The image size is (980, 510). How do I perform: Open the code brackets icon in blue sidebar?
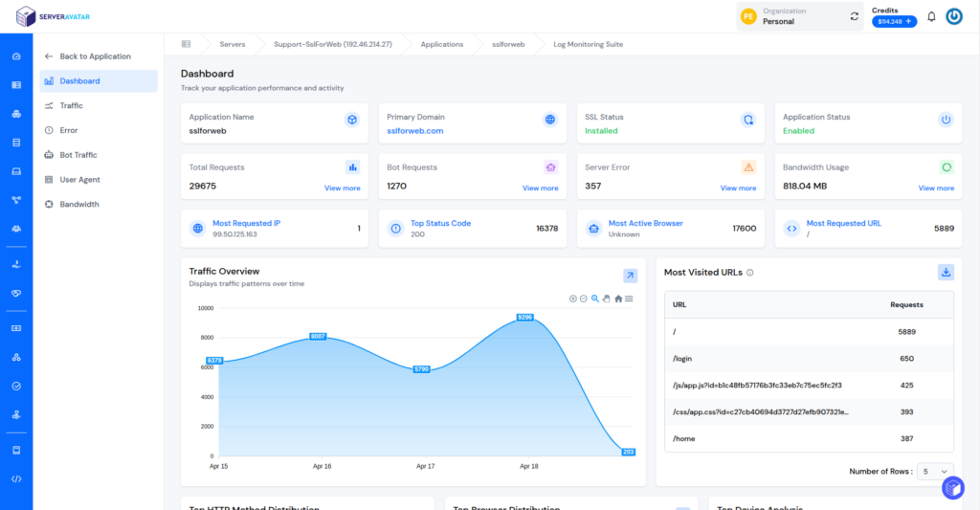(x=16, y=479)
